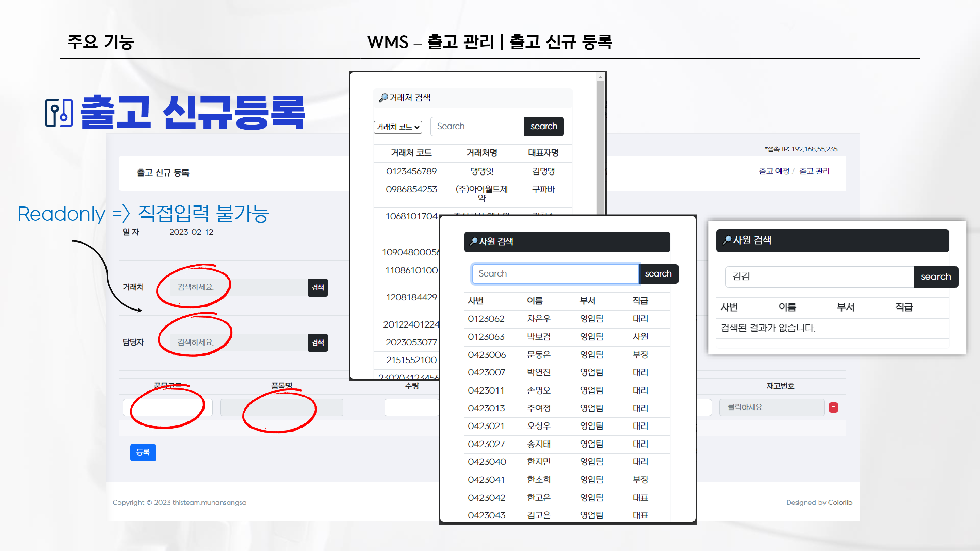The image size is (980, 551).
Task: Select employee 문동은 row 0423006
Action: (x=567, y=355)
